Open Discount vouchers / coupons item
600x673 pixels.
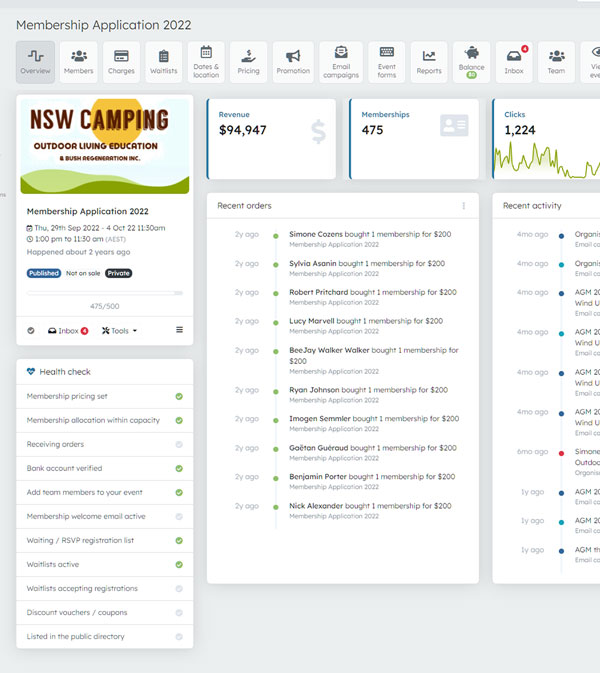105,612
